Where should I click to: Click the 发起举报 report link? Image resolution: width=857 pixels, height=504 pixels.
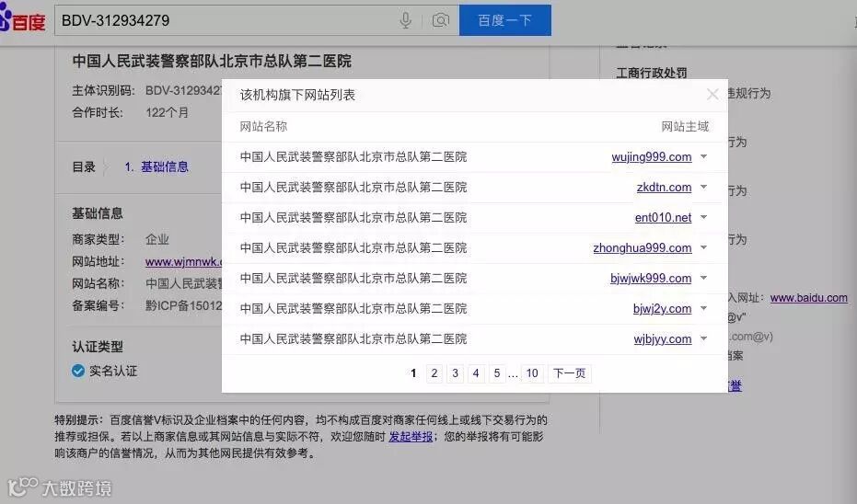pyautogui.click(x=411, y=437)
